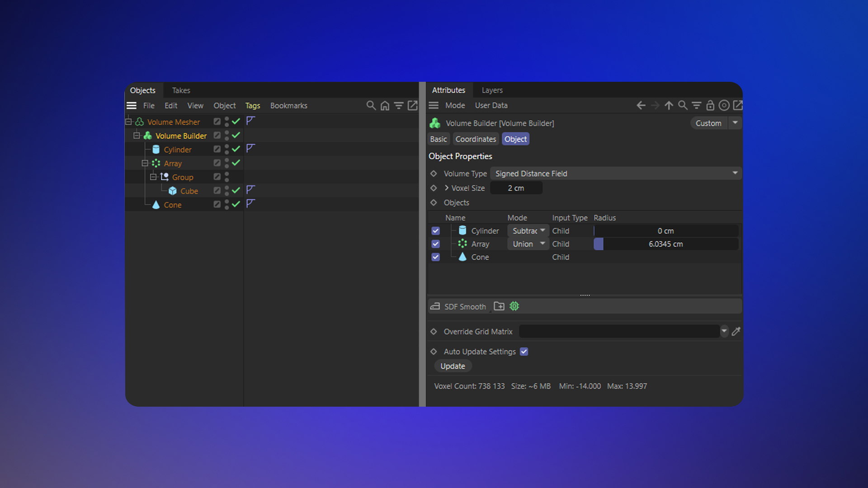
Task: Open the Volume Type dropdown
Action: [x=616, y=174]
